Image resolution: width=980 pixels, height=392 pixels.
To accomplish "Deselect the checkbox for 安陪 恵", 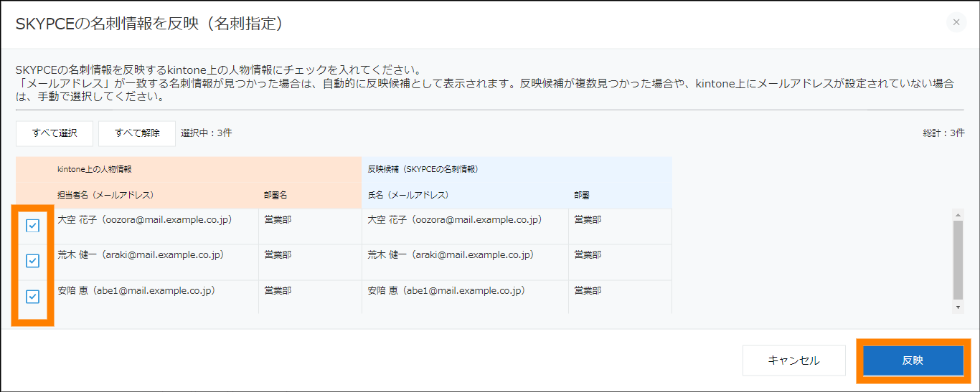I will [32, 297].
